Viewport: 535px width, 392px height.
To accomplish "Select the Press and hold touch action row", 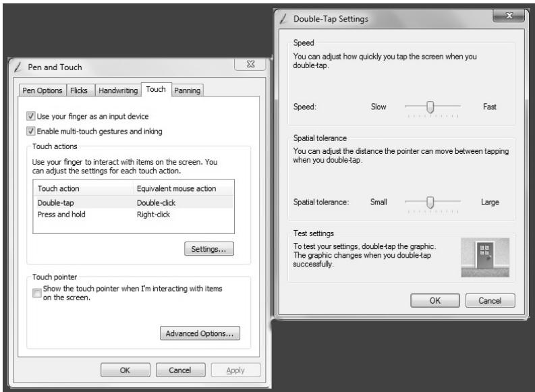I will pyautogui.click(x=134, y=215).
